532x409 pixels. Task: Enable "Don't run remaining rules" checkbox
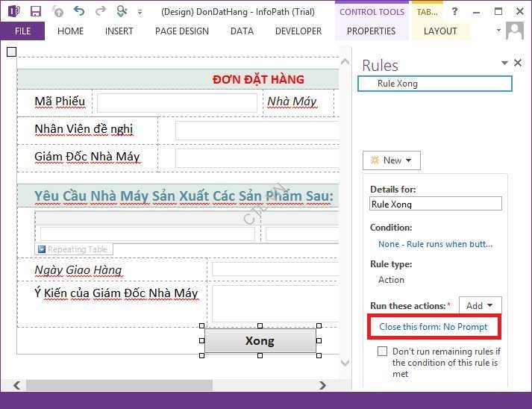point(382,351)
